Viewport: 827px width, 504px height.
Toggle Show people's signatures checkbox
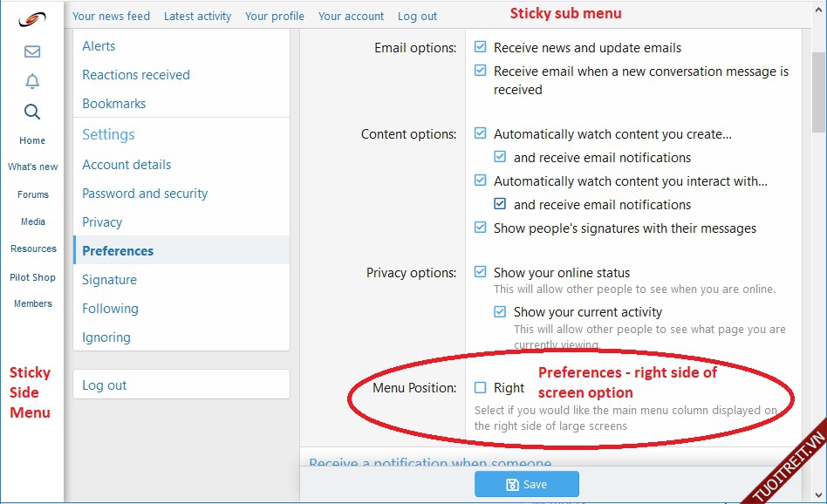click(x=481, y=228)
